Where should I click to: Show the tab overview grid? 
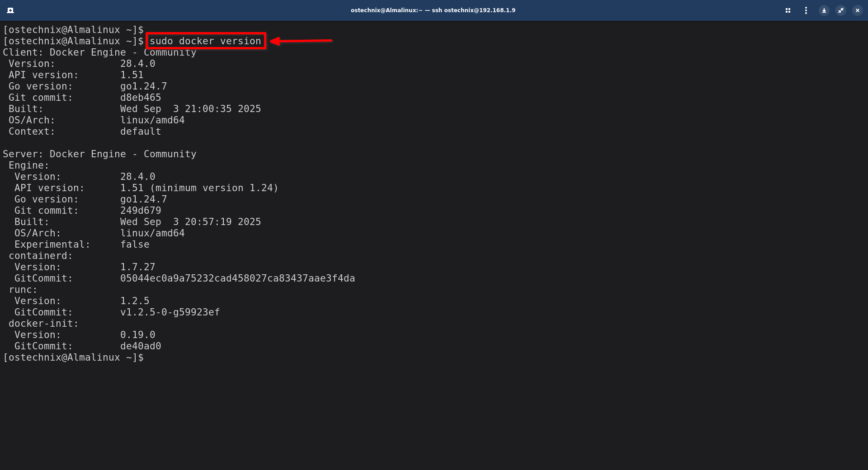click(788, 10)
